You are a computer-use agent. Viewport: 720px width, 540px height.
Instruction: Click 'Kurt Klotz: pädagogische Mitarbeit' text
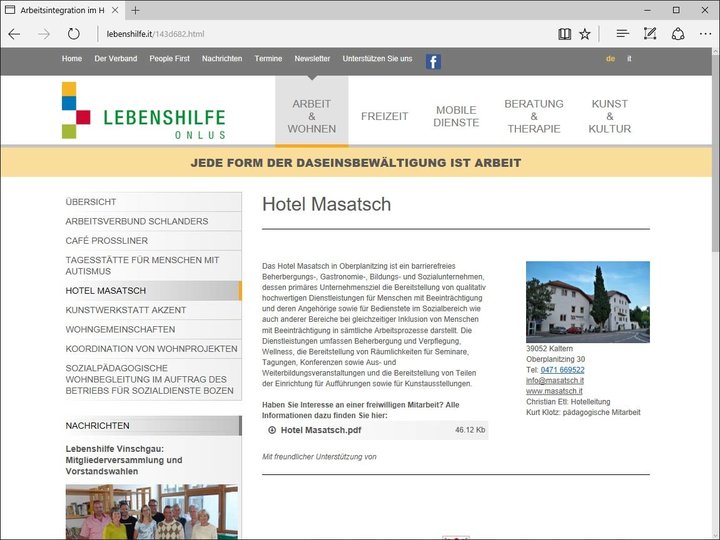583,412
